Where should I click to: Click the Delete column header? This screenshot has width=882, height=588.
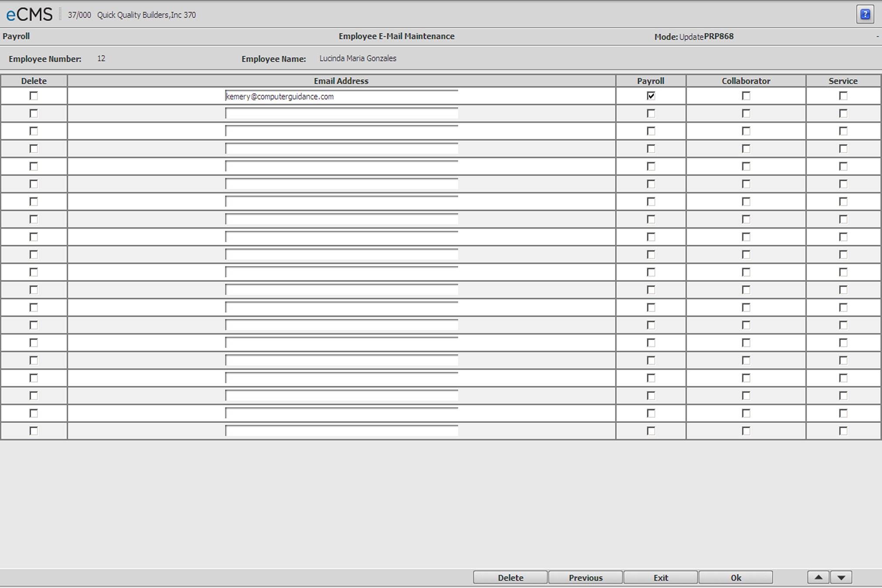(x=34, y=81)
